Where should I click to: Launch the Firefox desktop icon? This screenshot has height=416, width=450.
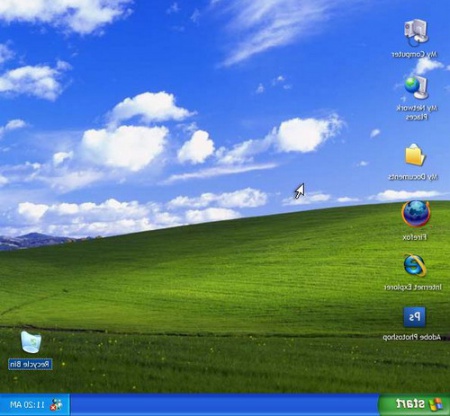416,214
